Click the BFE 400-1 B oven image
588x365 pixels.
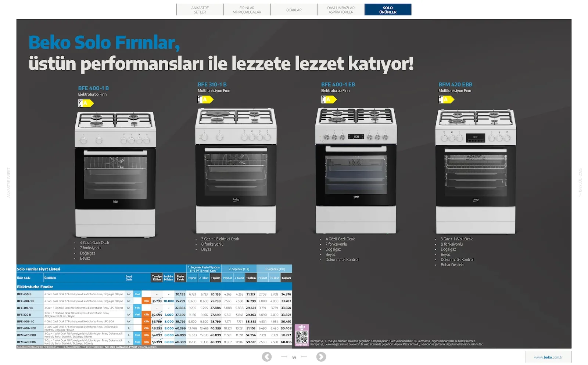(115, 174)
